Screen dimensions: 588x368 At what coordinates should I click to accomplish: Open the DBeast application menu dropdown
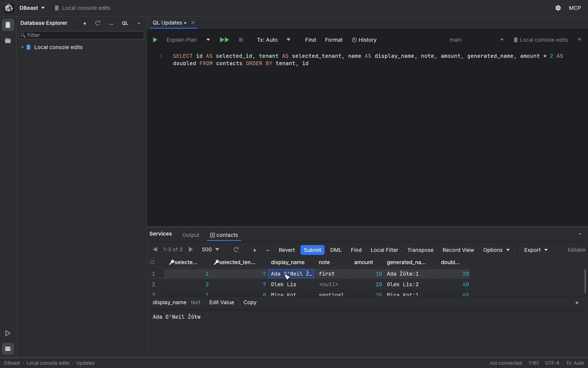[32, 8]
